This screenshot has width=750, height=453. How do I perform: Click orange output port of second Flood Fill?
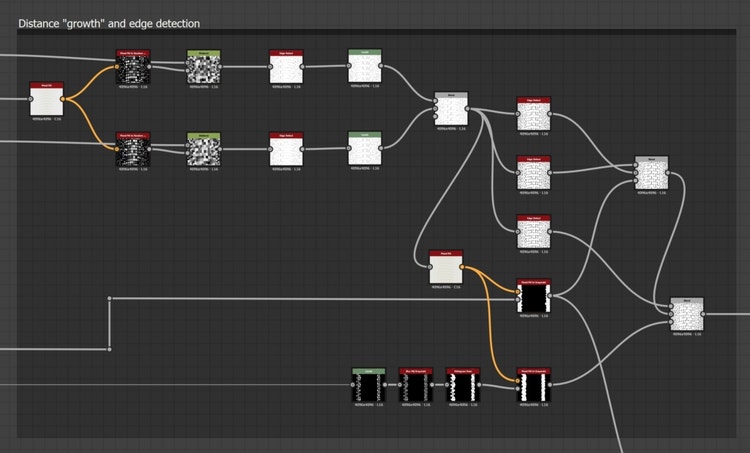pos(462,267)
